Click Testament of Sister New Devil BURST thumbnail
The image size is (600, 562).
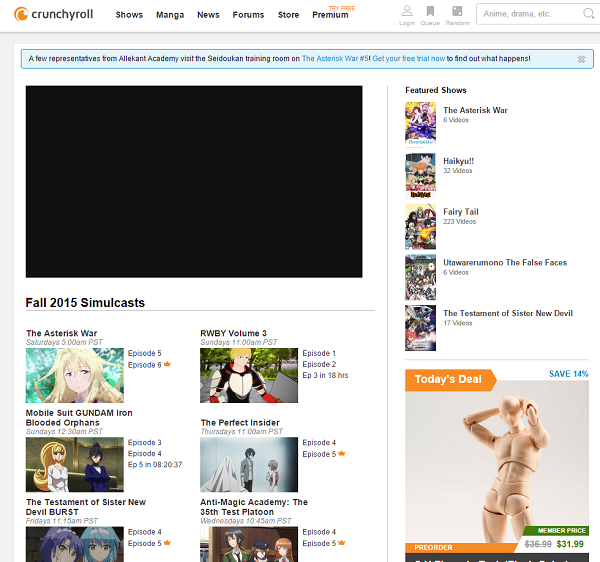click(75, 544)
